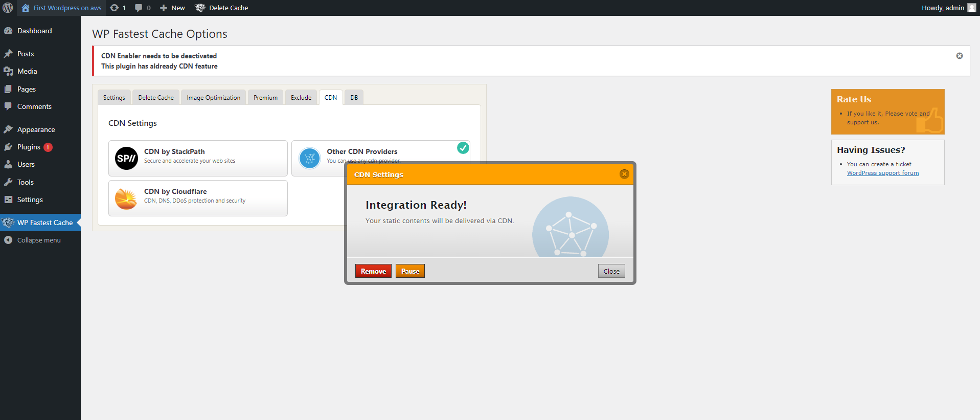Click the Pages icon in sidebar
This screenshot has height=420, width=980.
(x=8, y=89)
